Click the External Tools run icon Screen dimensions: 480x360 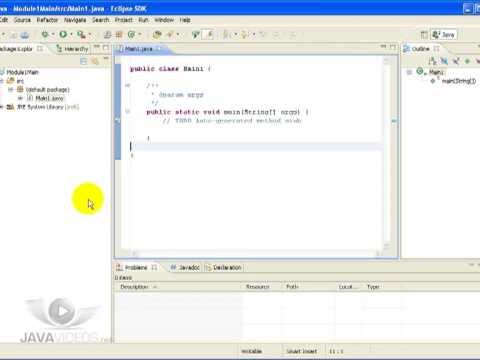(81, 34)
